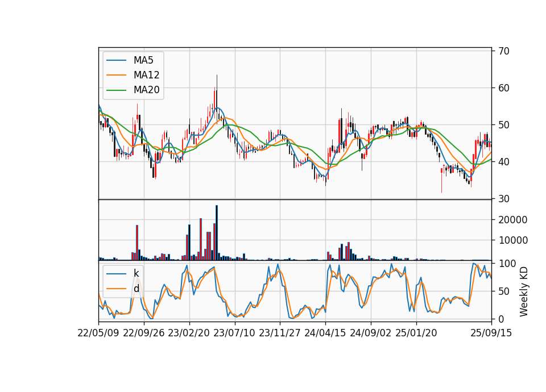This screenshot has height=392, width=546.
Task: Click the volume axis value 10000
Action: [513, 240]
